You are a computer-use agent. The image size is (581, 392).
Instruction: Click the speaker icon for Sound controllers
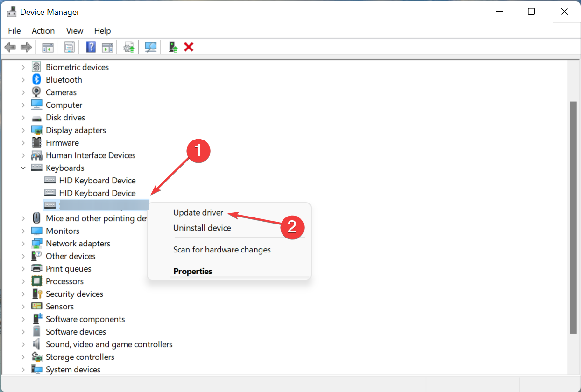pyautogui.click(x=36, y=344)
